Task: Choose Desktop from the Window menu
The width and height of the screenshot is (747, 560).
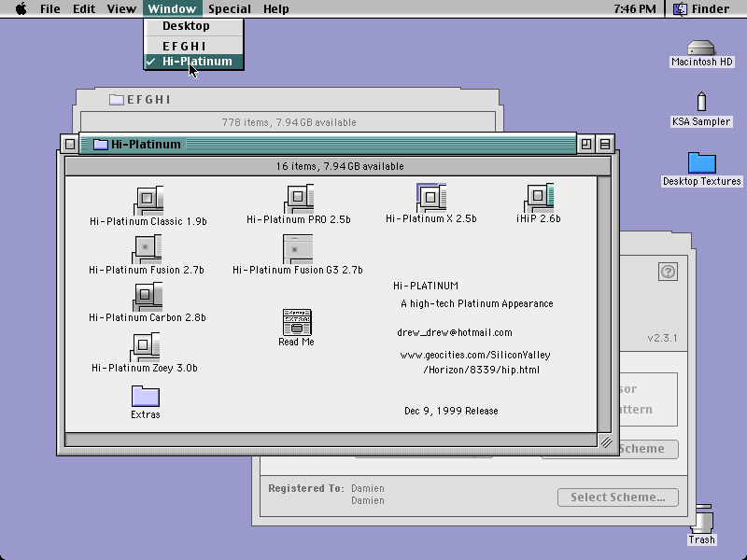Action: coord(194,26)
